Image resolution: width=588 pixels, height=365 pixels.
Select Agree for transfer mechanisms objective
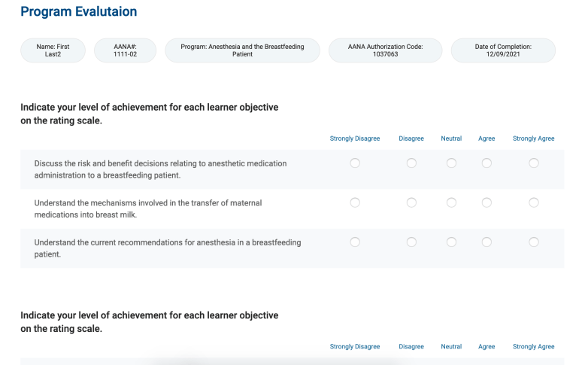pos(486,202)
